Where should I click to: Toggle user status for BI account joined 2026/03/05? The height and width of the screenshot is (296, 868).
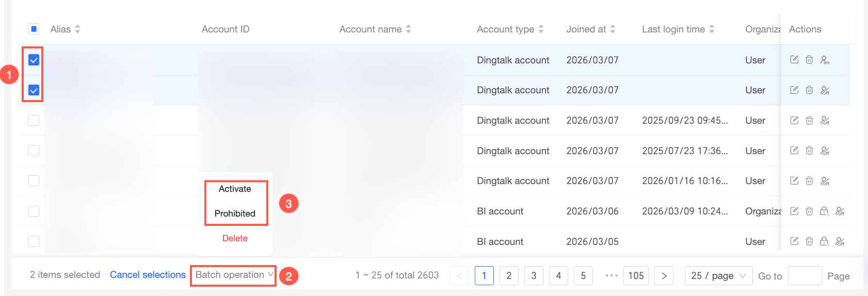pos(840,241)
